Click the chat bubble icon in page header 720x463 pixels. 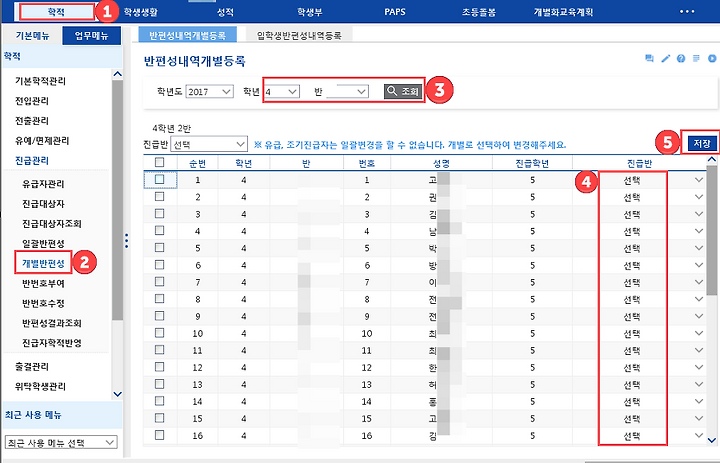pos(649,58)
